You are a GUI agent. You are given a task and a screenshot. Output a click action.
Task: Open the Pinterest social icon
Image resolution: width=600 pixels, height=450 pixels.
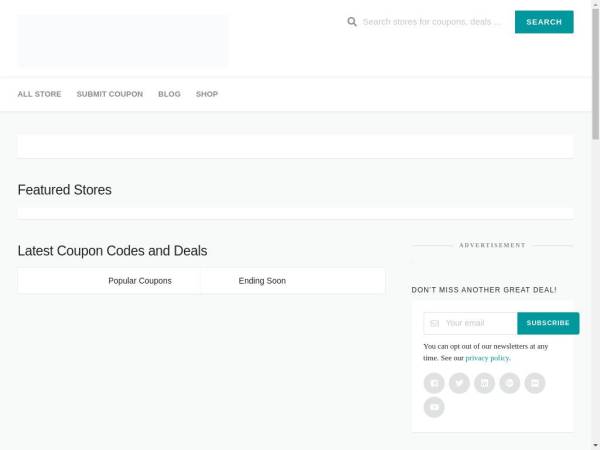[x=510, y=383]
